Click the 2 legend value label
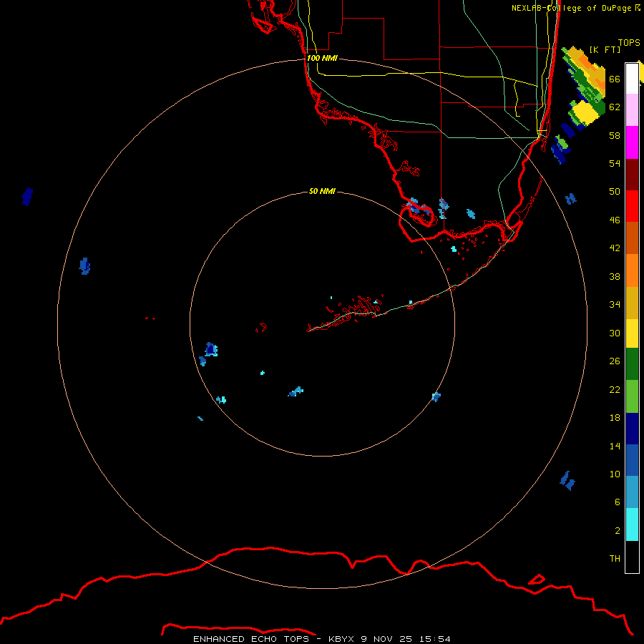Screen dimensions: 644x644 coord(618,531)
